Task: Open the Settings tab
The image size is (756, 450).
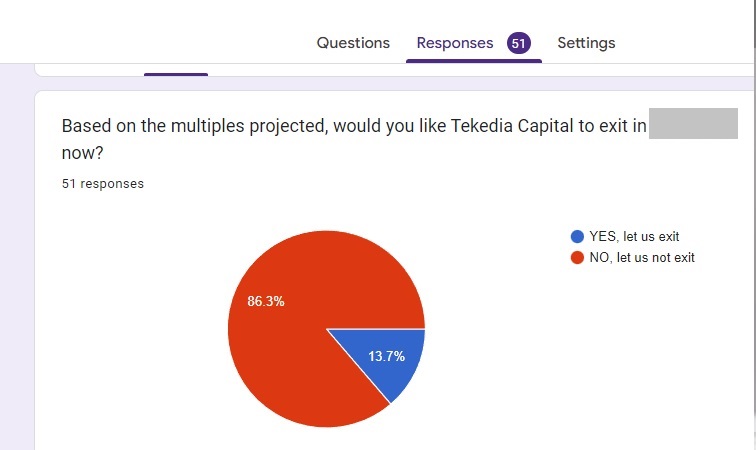Action: [586, 43]
